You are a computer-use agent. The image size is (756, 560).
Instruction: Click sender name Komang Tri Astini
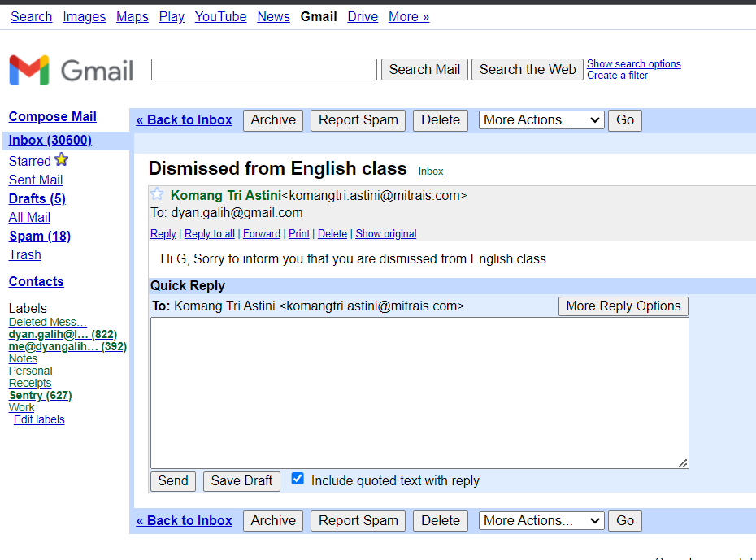point(226,195)
